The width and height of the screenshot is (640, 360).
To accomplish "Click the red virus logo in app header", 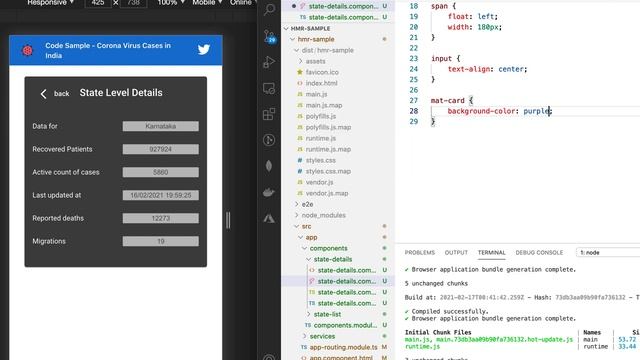I will [27, 50].
